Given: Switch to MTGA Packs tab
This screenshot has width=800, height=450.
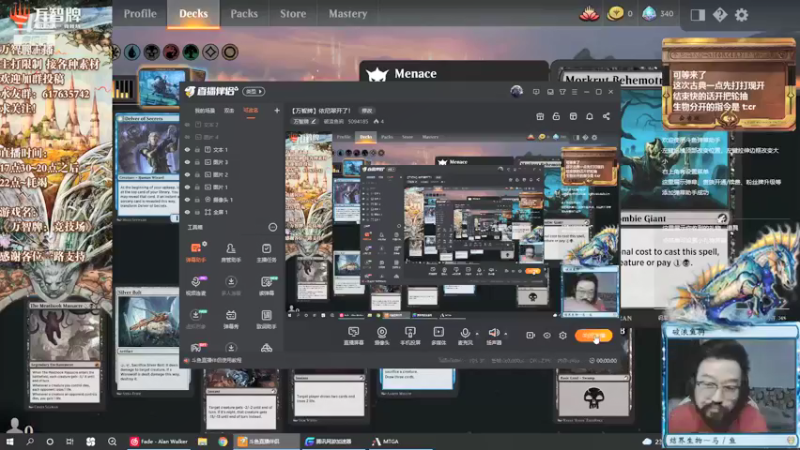Looking at the screenshot, I should 244,14.
